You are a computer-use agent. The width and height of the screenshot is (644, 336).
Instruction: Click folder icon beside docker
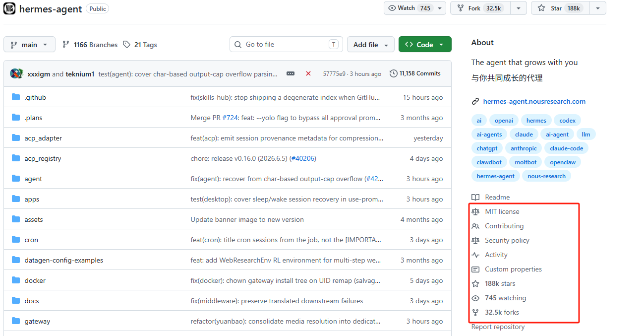[15, 280]
